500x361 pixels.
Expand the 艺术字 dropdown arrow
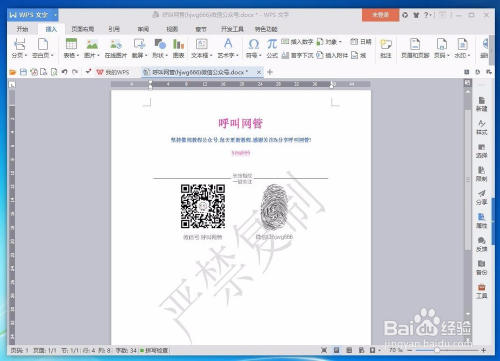(237, 55)
